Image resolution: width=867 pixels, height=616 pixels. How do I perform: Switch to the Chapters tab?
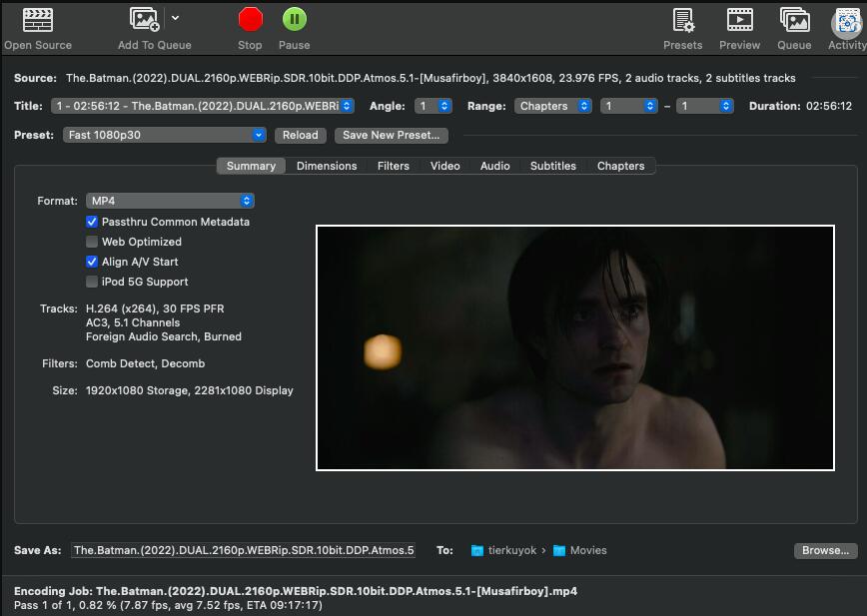[620, 166]
